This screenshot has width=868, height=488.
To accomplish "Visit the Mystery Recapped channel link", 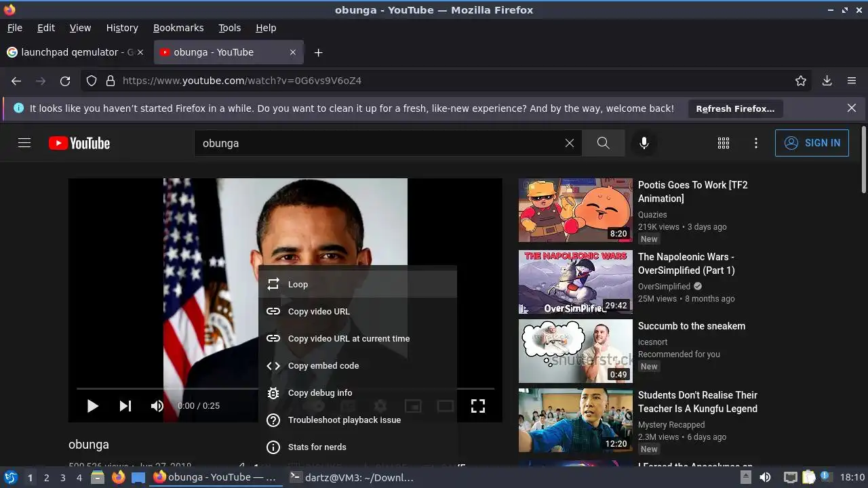I will pos(671,425).
